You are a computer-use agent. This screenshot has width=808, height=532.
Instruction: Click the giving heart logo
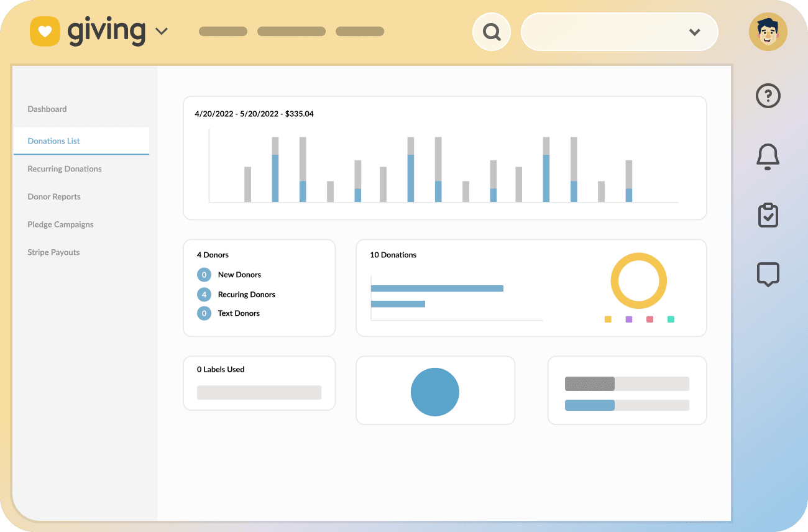pyautogui.click(x=45, y=31)
